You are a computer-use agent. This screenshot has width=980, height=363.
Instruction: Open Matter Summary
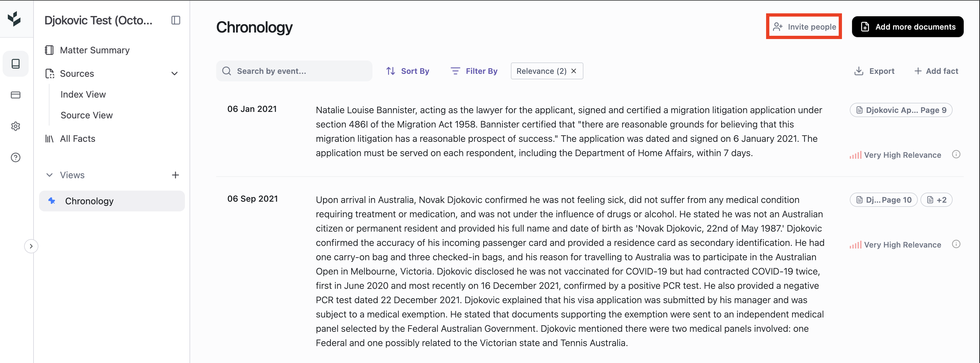(87, 50)
